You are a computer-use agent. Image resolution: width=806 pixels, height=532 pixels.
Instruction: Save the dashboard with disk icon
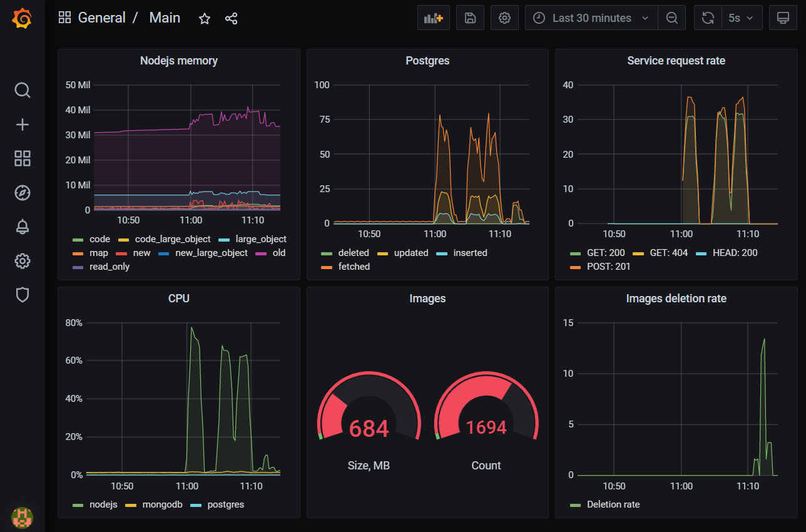(470, 18)
